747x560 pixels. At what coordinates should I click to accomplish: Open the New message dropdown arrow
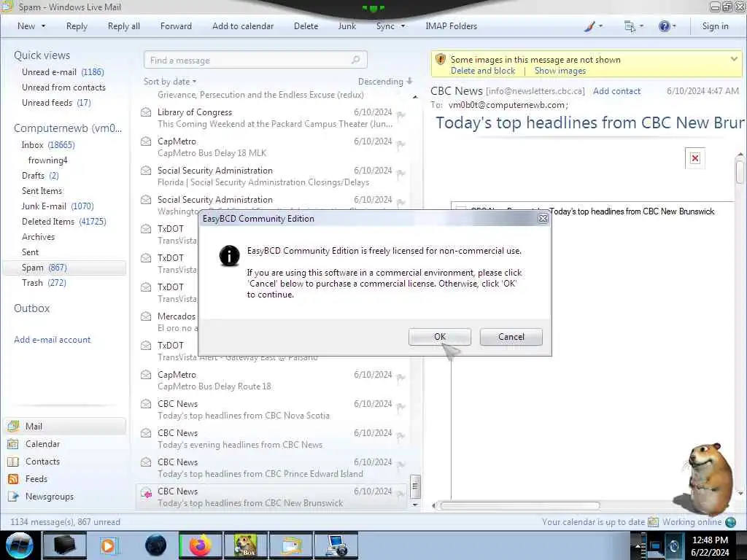(43, 26)
